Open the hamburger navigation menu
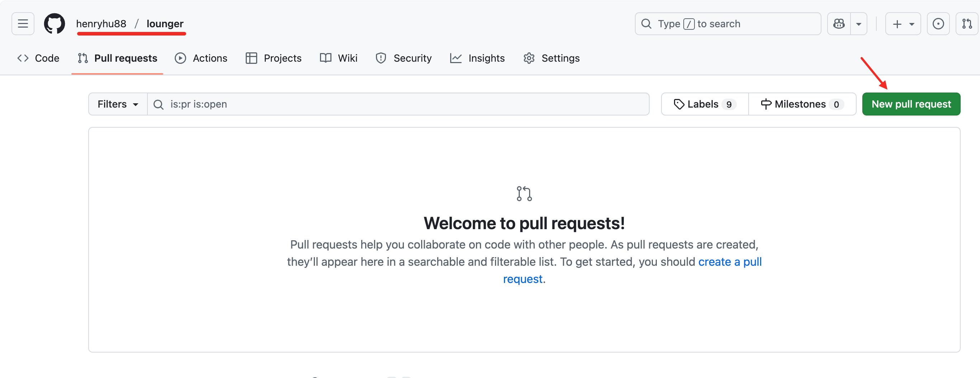This screenshot has width=980, height=378. click(23, 24)
